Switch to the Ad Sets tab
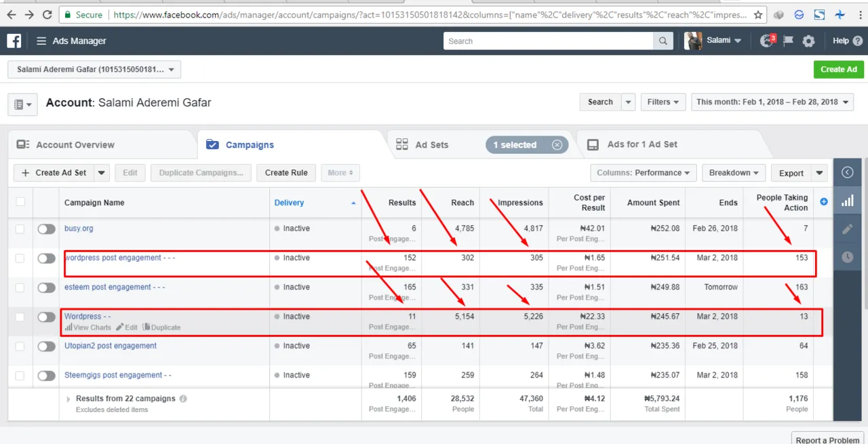Viewport: 868px width, 444px height. click(x=431, y=144)
